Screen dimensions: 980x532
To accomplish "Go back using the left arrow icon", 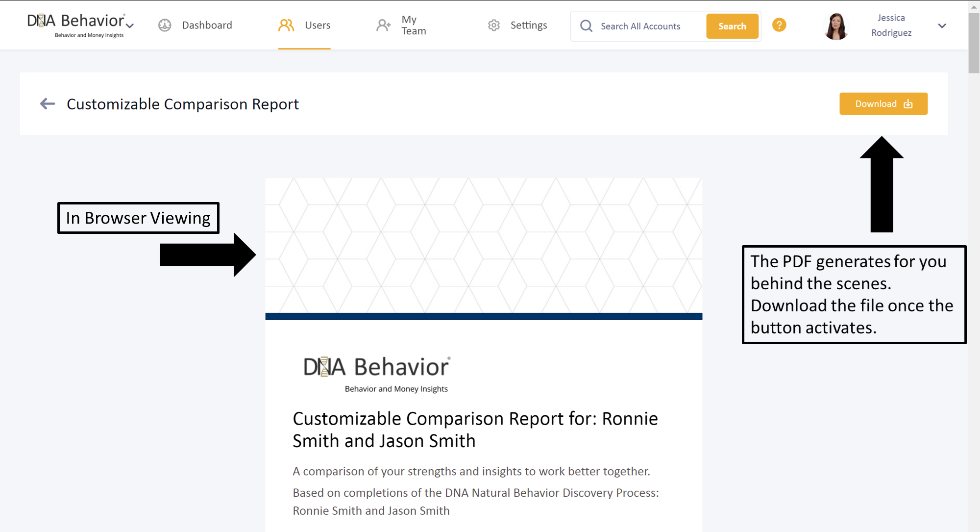I will tap(48, 103).
